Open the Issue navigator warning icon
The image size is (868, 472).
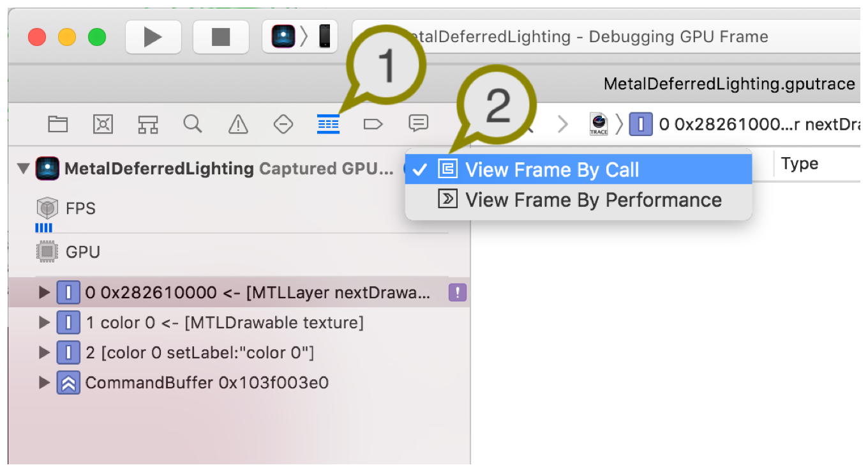pos(238,124)
